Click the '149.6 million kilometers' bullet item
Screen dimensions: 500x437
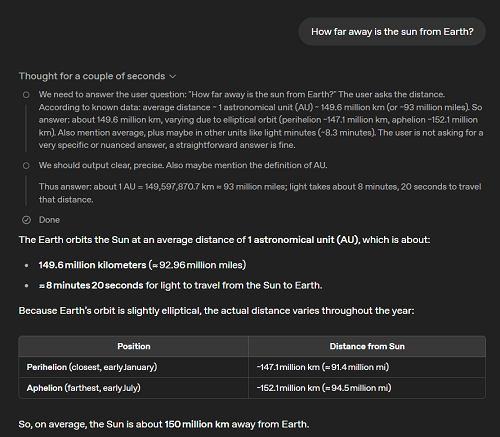pyautogui.click(x=142, y=265)
